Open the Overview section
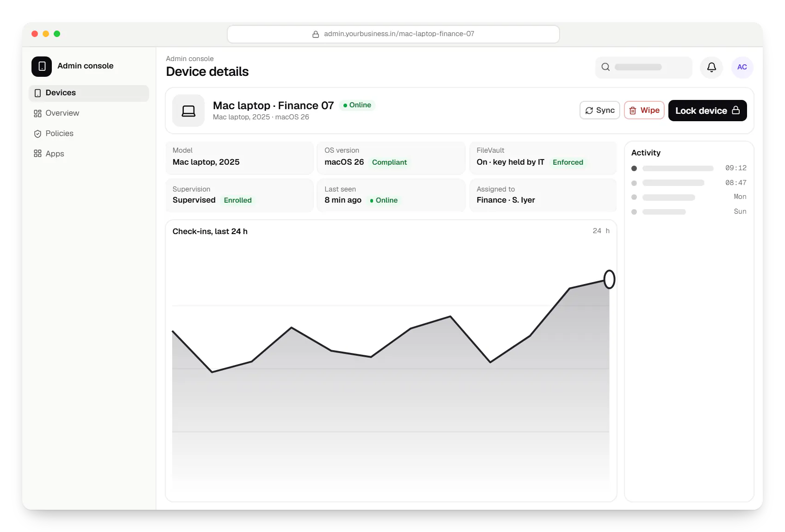Viewport: 785px width, 532px height. (x=89, y=113)
